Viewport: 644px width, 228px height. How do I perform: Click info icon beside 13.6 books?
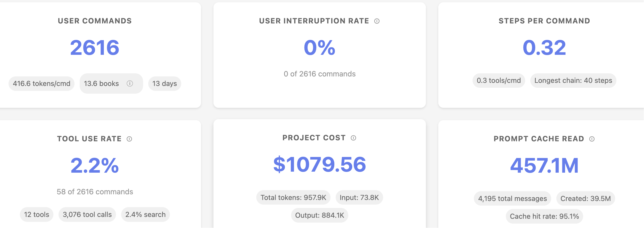(130, 83)
